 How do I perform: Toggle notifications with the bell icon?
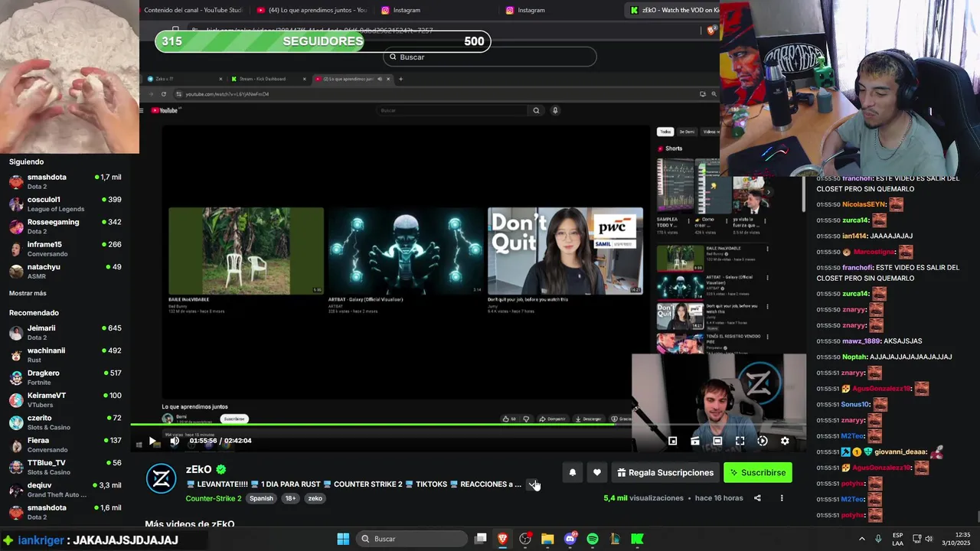572,473
